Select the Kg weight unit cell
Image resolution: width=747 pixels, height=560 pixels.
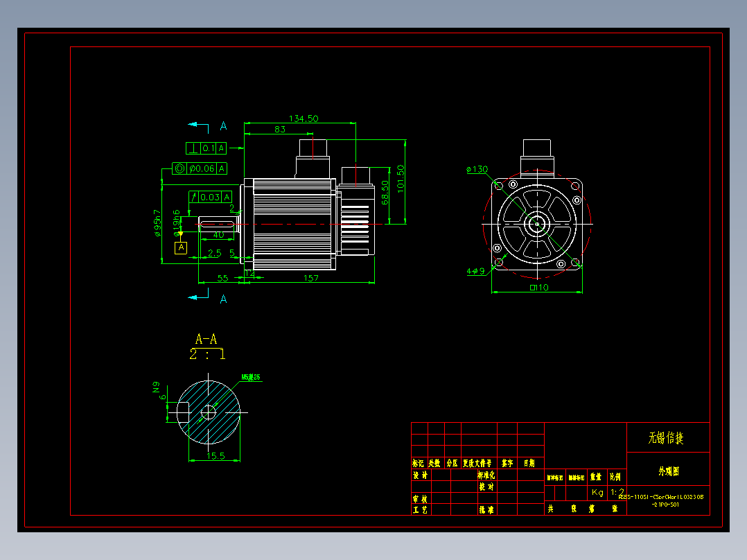597,492
